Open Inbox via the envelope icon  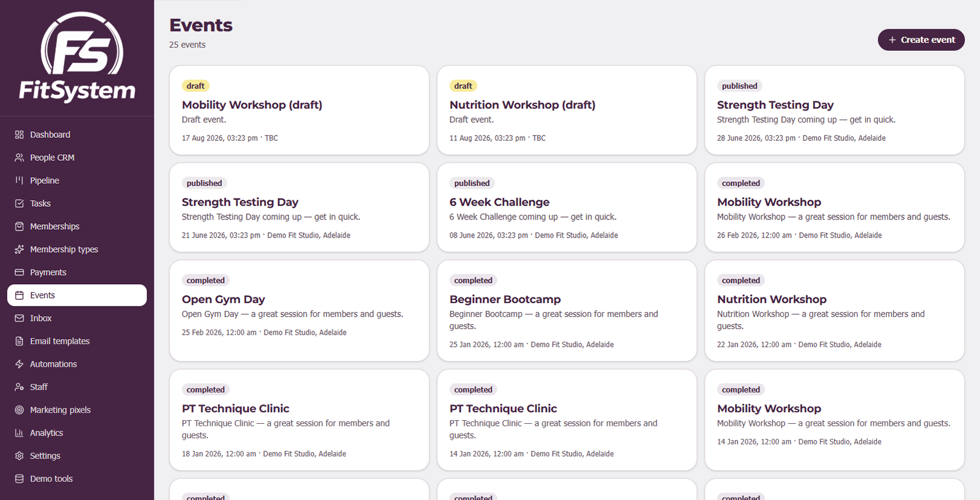[19, 318]
